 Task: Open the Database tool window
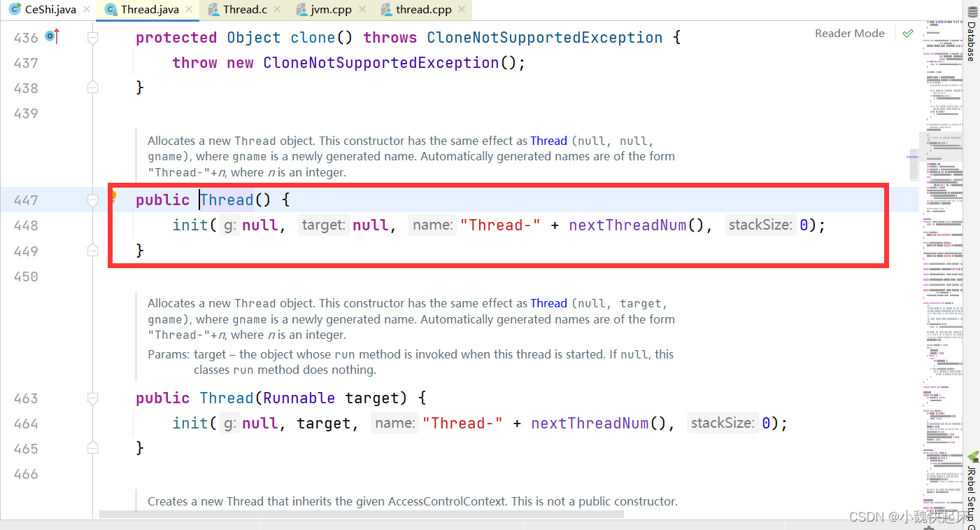pyautogui.click(x=972, y=34)
